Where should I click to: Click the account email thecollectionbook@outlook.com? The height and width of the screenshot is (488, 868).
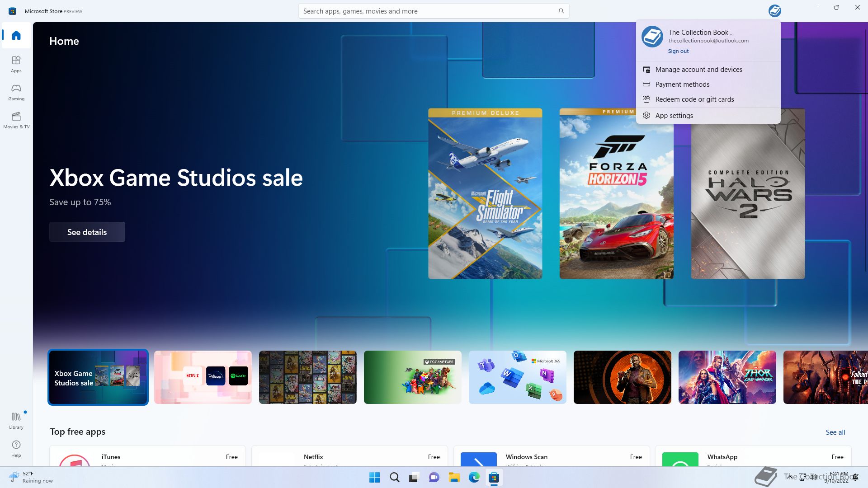pos(708,41)
